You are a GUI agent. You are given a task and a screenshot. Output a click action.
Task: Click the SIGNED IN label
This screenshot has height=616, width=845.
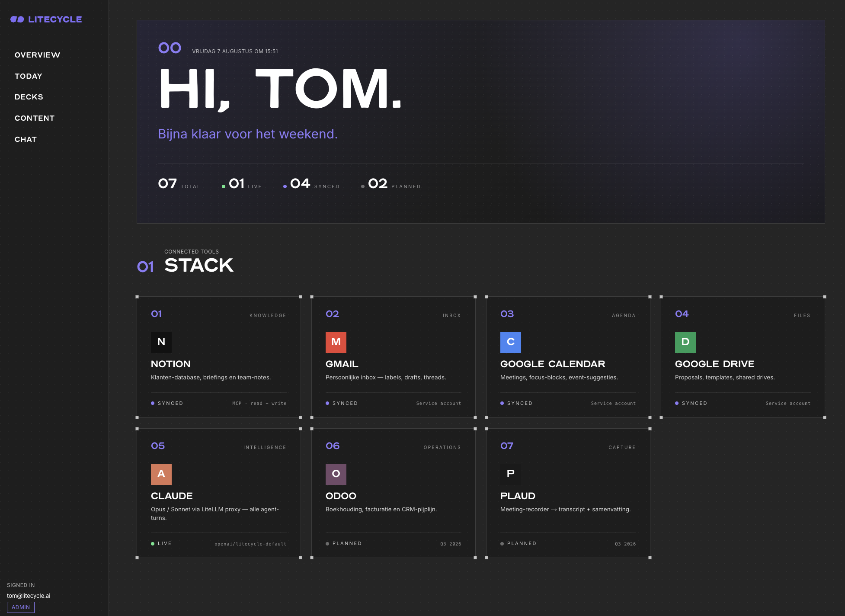click(21, 585)
